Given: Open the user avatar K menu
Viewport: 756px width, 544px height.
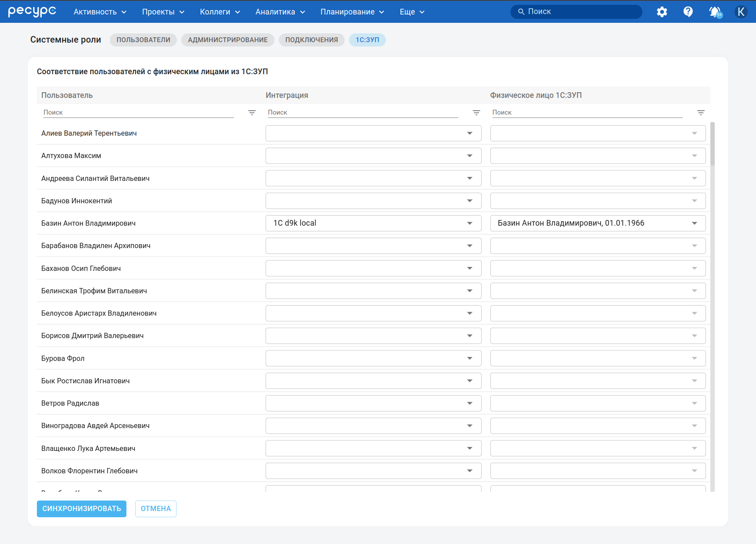Looking at the screenshot, I should point(741,12).
